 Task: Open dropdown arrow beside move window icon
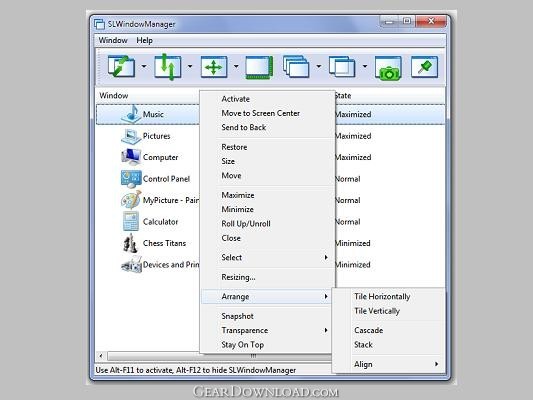[236, 66]
